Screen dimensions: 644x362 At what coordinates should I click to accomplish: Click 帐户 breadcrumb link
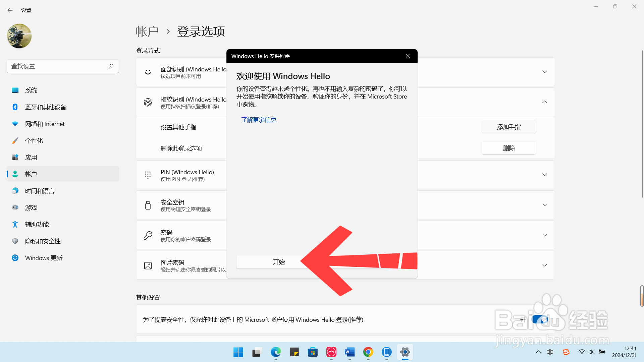(x=147, y=32)
